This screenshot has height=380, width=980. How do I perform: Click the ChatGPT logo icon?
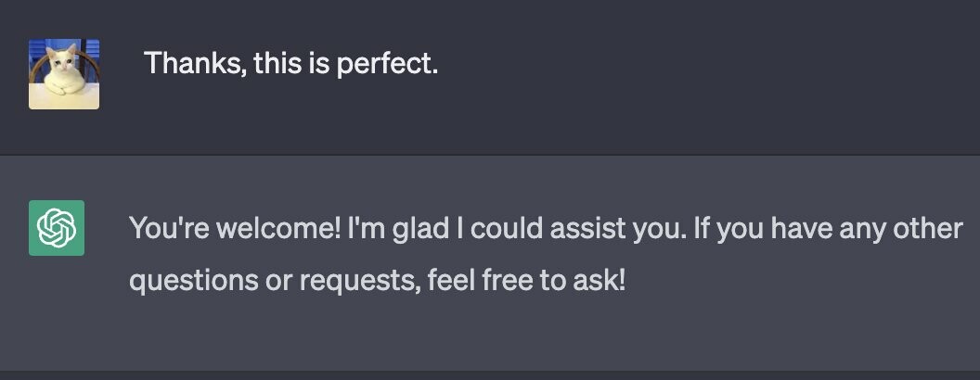[57, 228]
